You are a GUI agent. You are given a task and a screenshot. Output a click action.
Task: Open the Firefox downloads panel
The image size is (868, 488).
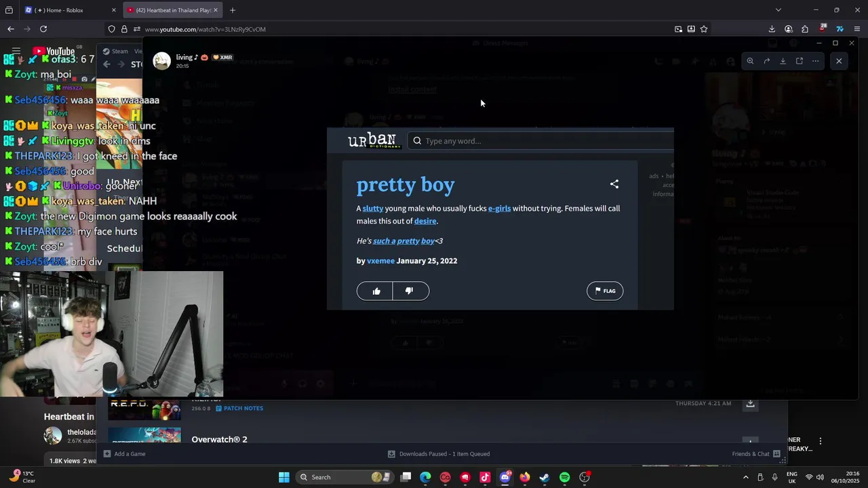coord(772,29)
